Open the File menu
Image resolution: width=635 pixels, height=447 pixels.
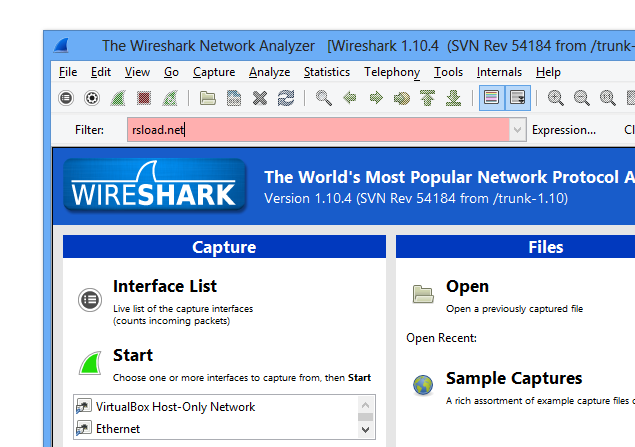pos(68,72)
